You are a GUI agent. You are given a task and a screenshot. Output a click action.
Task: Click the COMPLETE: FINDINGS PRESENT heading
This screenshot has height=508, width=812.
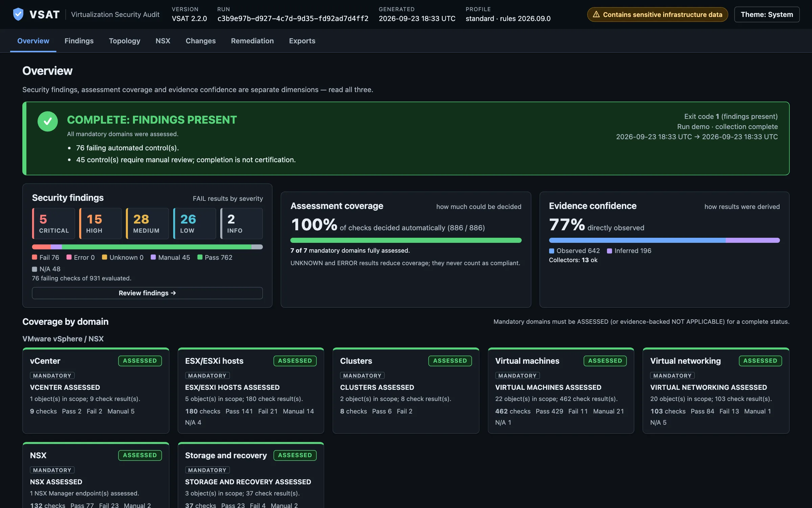pos(152,120)
